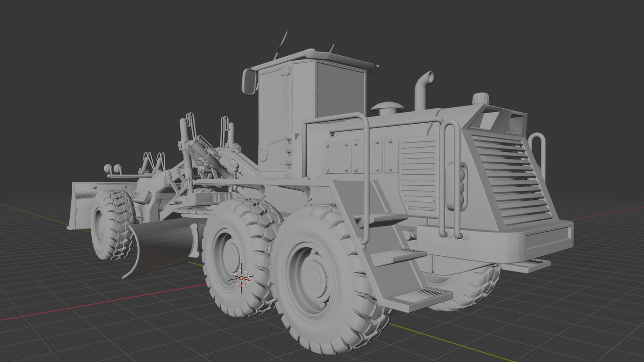The width and height of the screenshot is (644, 362).
Task: Select the curved exhaust pipe
Action: coord(423,90)
